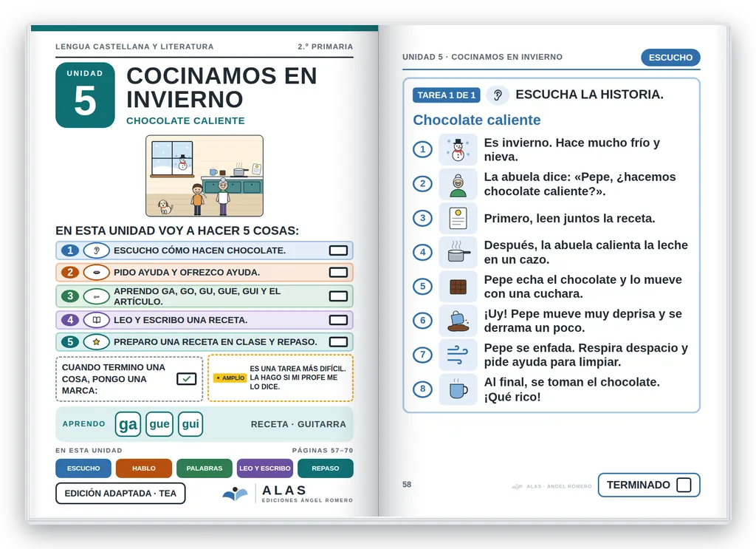Click the purple number 4 circle in unit list
Viewport: 756px width, 549px height.
(70, 320)
